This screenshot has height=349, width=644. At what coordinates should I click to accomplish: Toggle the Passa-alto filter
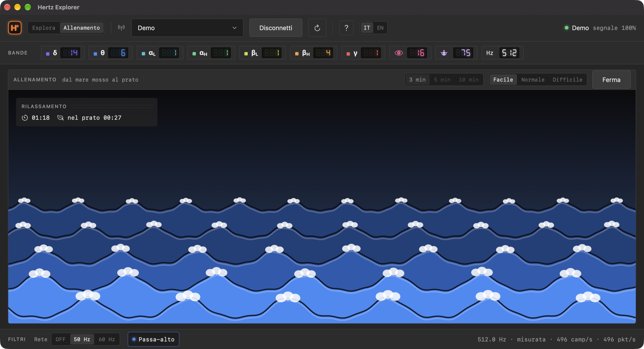153,339
